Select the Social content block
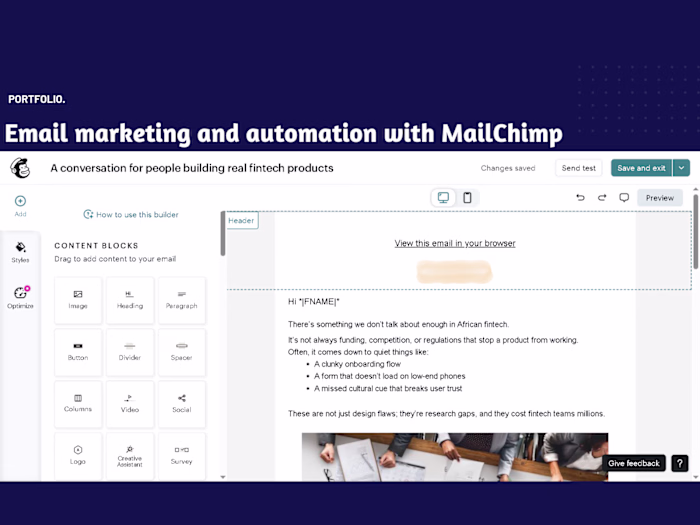This screenshot has width=700, height=525. (x=182, y=404)
